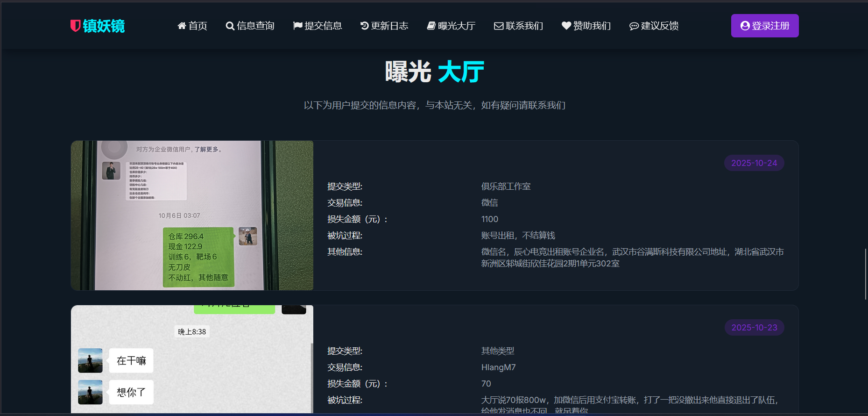Click the 交易信息 value 微信

(489, 203)
